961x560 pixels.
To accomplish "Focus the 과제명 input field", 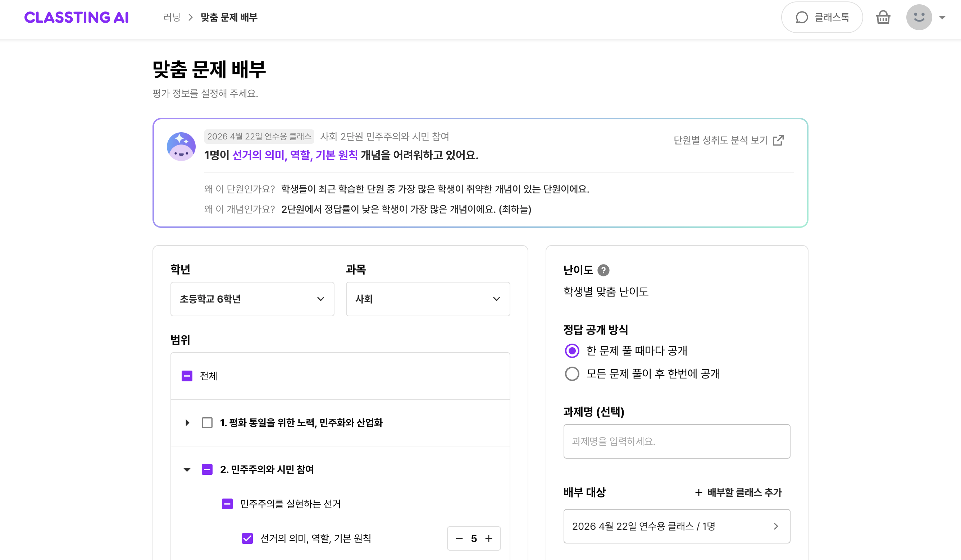I will click(677, 441).
